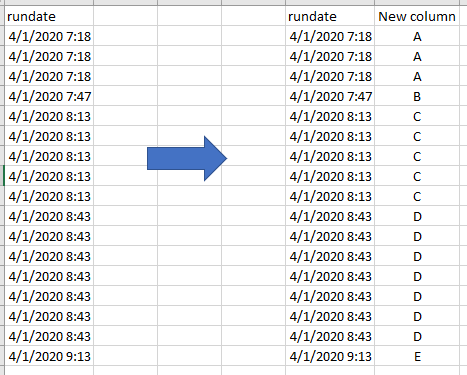The width and height of the screenshot is (467, 375).
Task: Pick right 7:18 cell directly above right 7:47
Action: coord(330,76)
